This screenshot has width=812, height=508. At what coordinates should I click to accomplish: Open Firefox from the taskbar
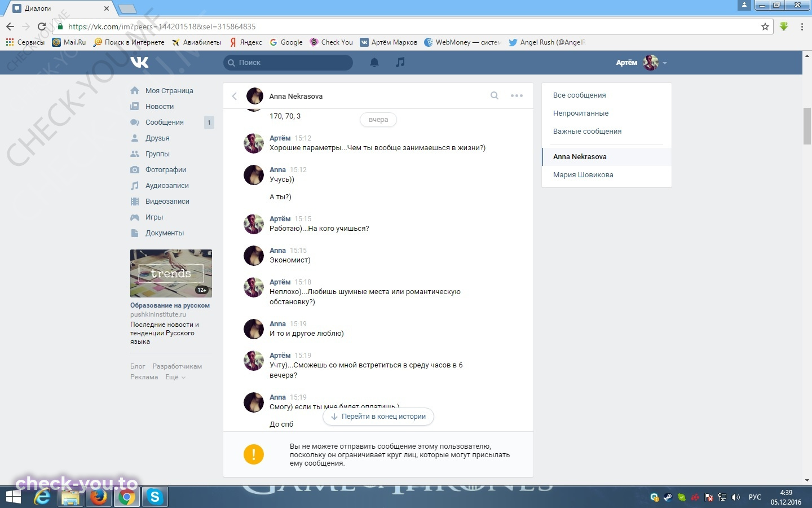click(99, 497)
